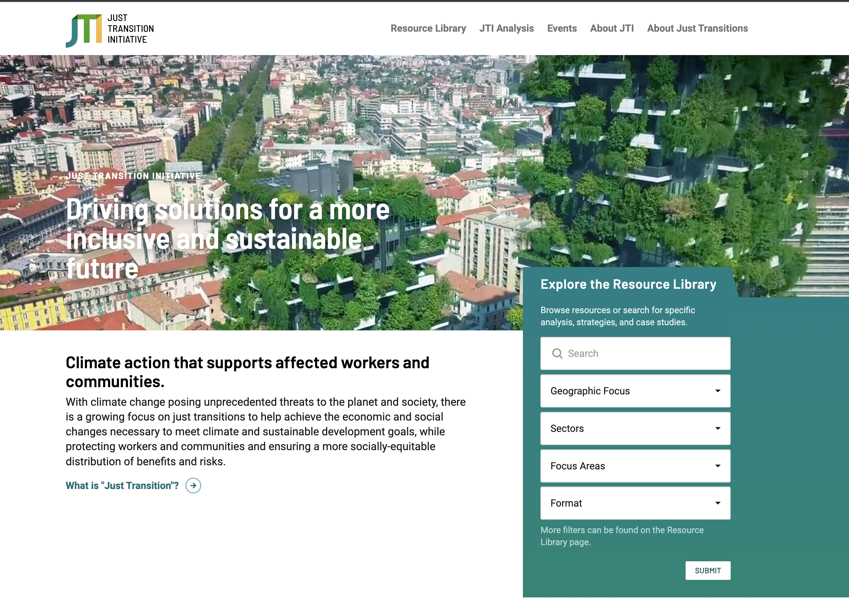The image size is (849, 616).
Task: Follow 'What is Just Transition?' link
Action: (x=122, y=486)
